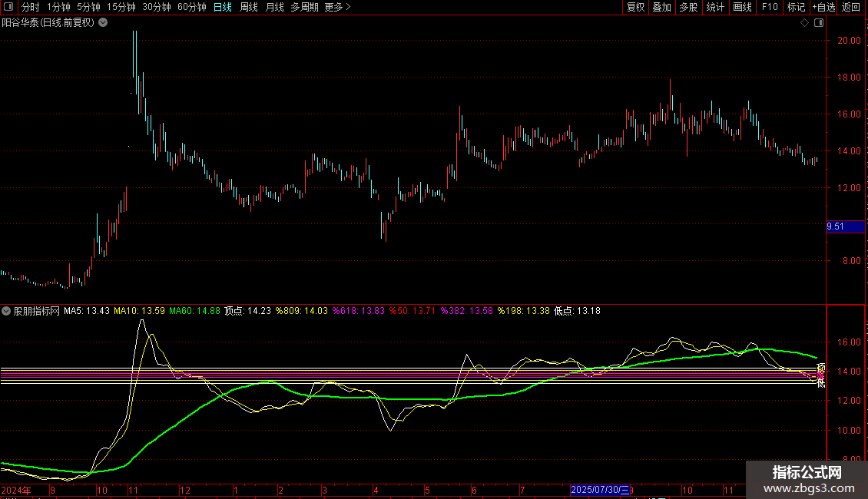Select the 1分钟 period tab
This screenshot has height=499, width=868.
coord(58,7)
